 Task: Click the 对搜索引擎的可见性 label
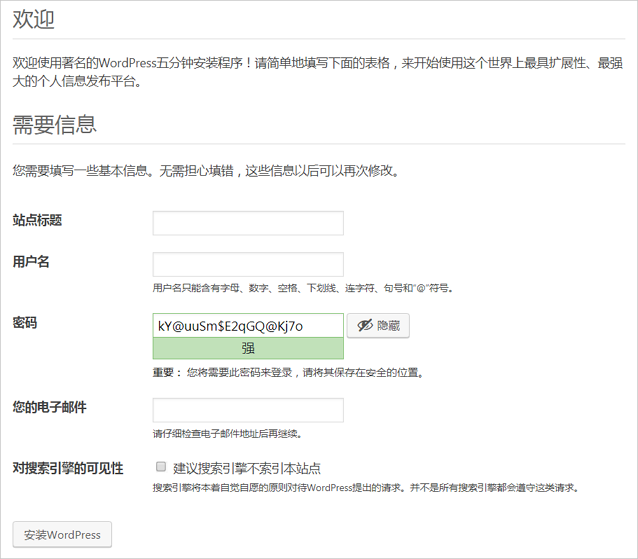(68, 468)
